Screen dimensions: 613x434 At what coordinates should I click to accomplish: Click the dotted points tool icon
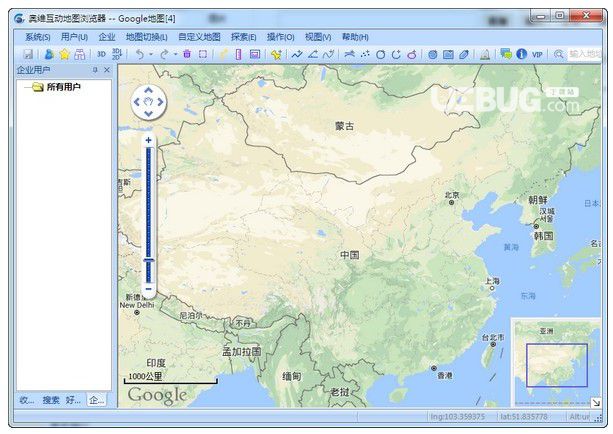[365, 54]
